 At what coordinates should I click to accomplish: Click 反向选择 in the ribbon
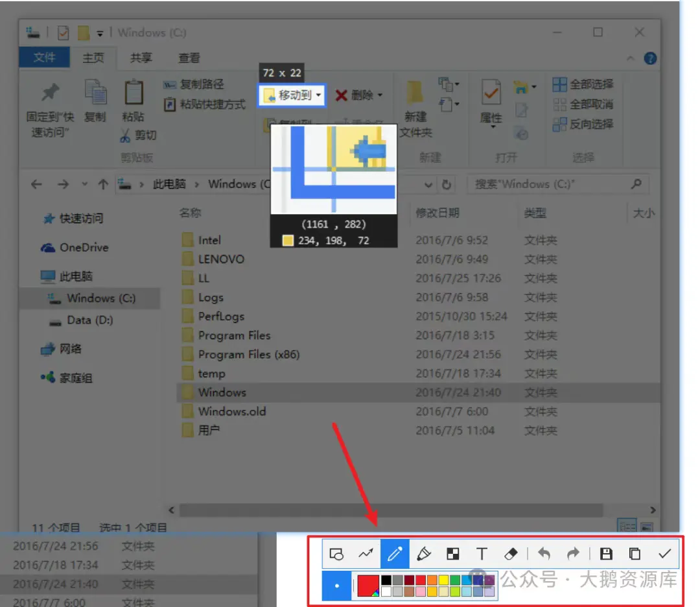click(583, 124)
